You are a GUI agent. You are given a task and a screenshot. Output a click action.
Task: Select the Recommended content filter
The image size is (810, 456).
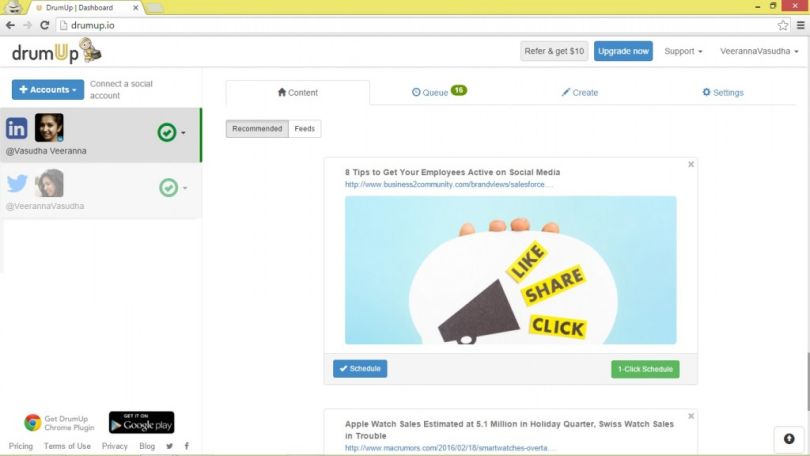257,129
